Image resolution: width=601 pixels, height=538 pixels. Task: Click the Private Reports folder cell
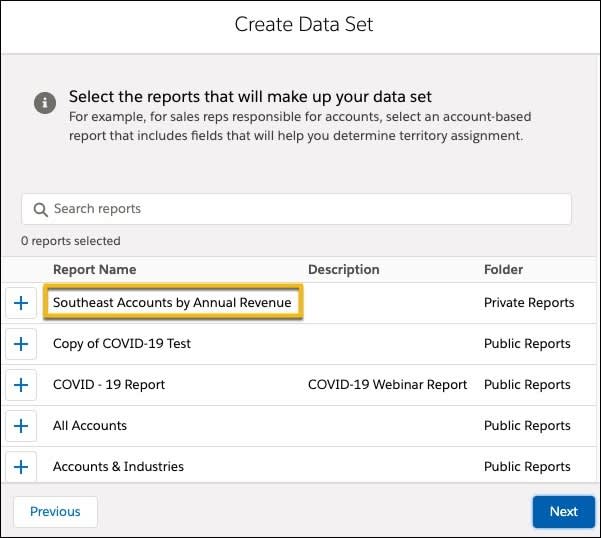pyautogui.click(x=529, y=302)
